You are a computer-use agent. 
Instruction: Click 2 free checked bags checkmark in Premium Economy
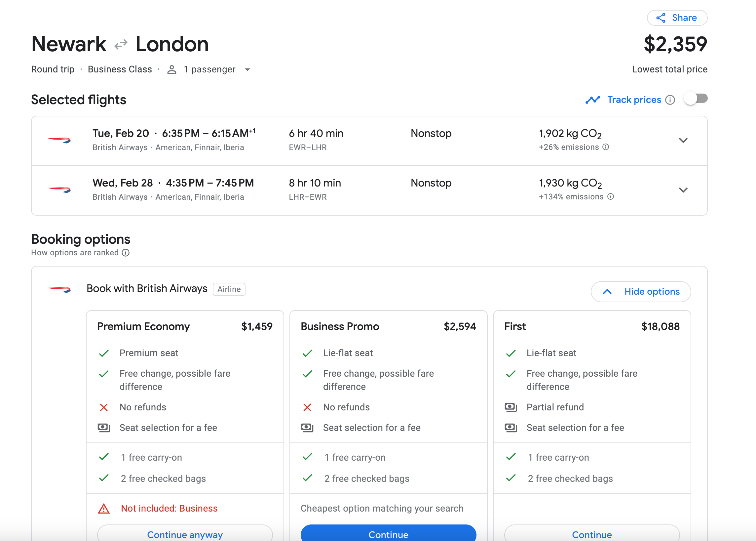pos(104,478)
